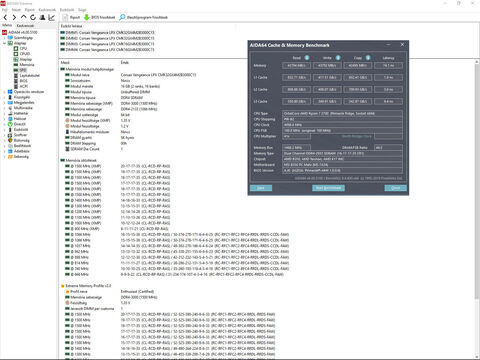Click the Riport toolbar button

pos(71,17)
